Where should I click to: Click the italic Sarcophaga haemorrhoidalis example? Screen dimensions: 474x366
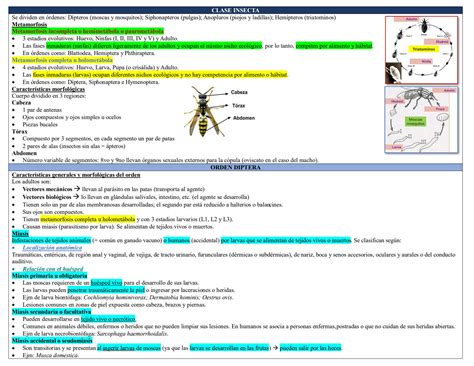pos(132,333)
